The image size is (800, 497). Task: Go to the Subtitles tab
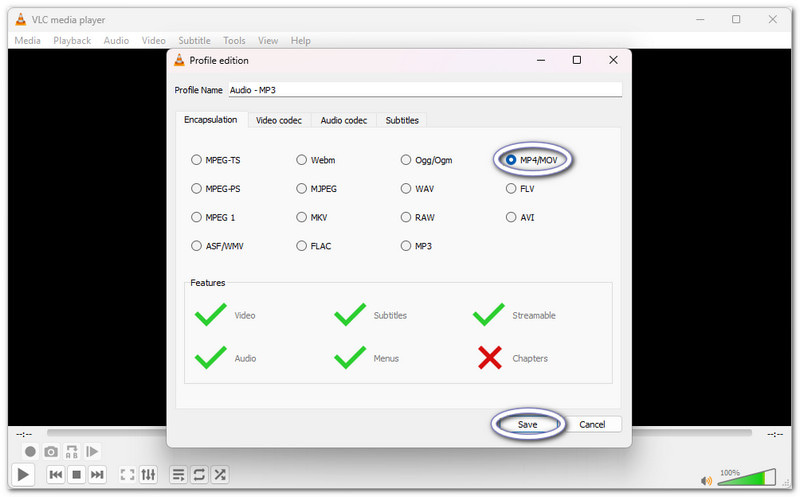402,120
